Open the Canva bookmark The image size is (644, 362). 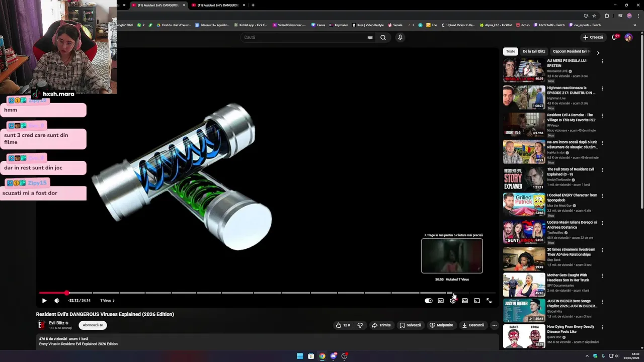click(x=318, y=25)
